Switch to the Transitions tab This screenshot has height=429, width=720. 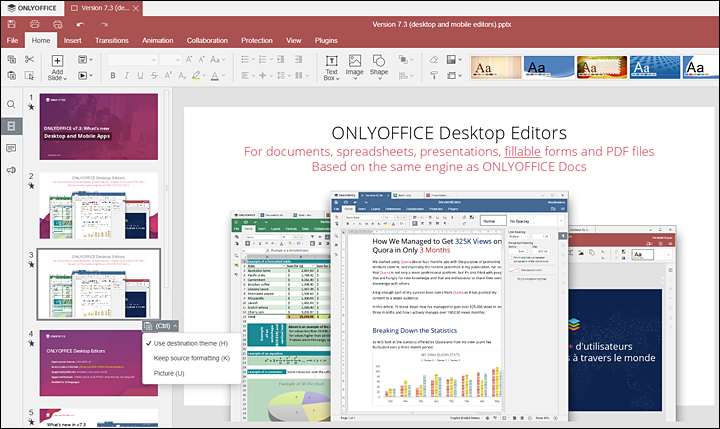coord(112,40)
